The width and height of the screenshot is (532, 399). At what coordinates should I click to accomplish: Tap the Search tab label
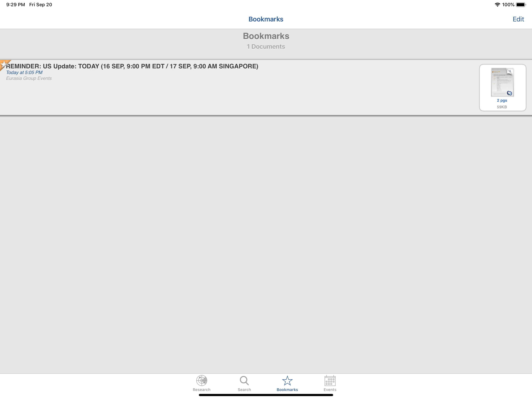point(244,390)
